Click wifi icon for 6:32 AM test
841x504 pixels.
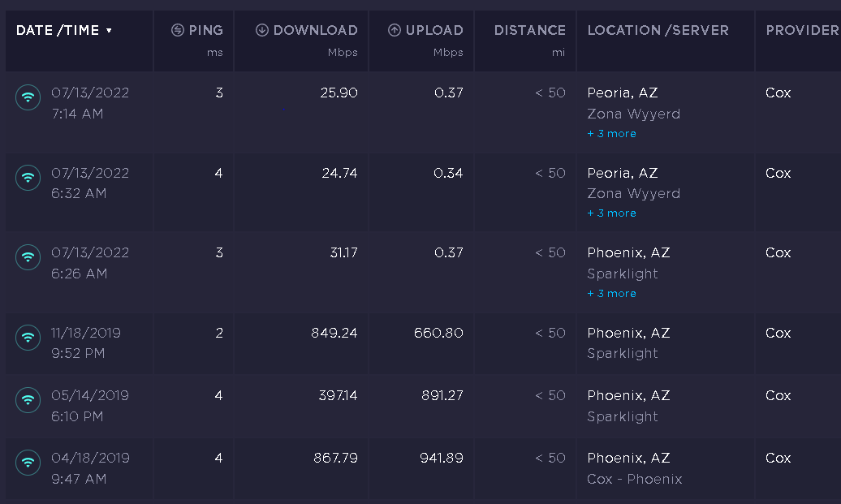28,178
